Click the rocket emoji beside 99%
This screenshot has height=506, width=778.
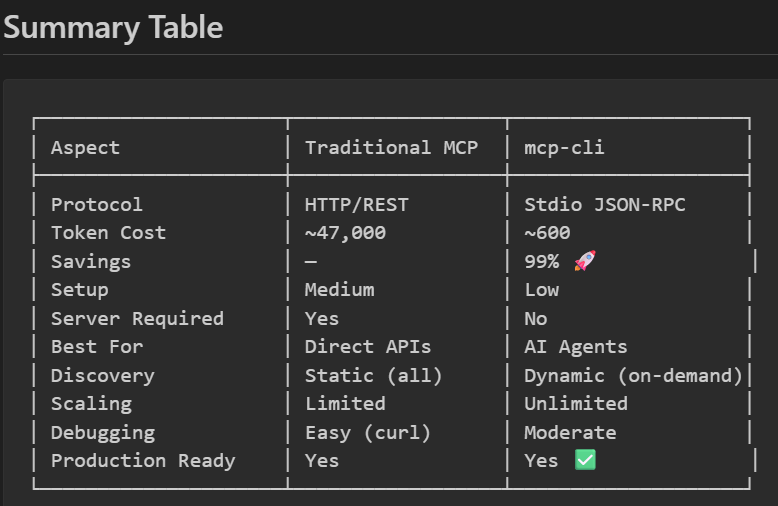(x=585, y=262)
